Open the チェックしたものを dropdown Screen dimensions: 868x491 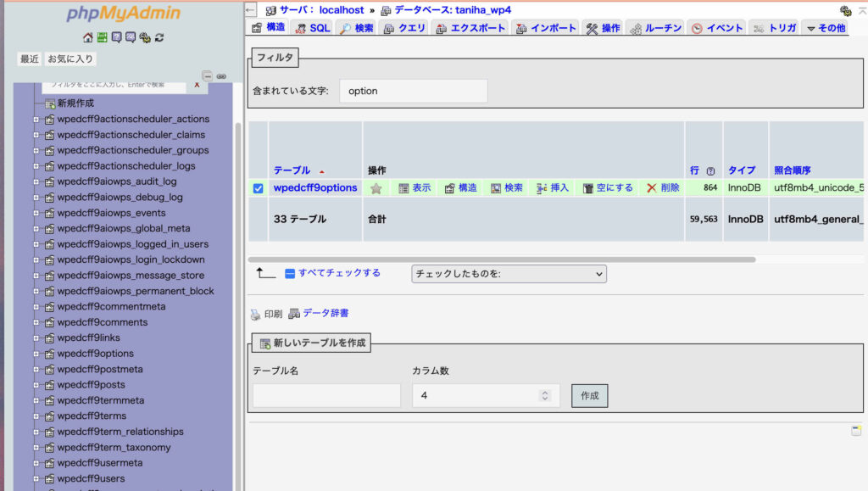point(509,274)
